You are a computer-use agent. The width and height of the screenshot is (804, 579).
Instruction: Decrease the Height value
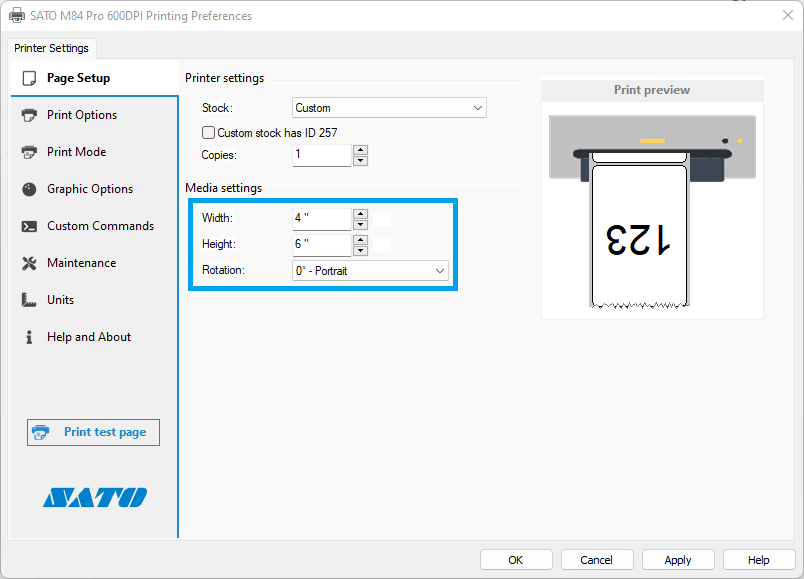point(360,251)
